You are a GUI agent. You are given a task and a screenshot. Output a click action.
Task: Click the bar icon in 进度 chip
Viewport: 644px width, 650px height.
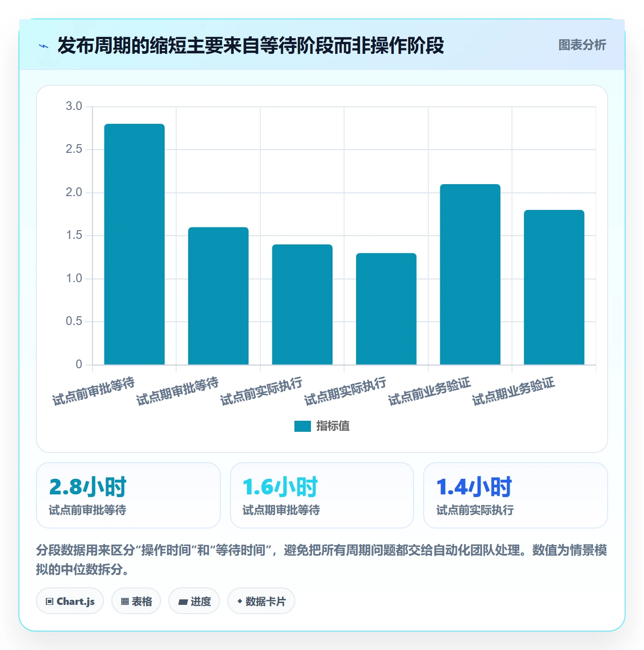[x=183, y=602]
